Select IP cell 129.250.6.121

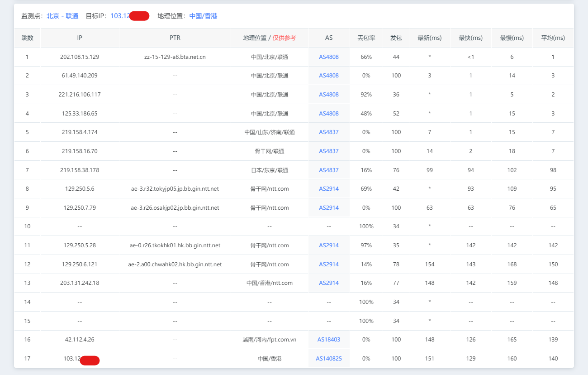click(x=80, y=264)
